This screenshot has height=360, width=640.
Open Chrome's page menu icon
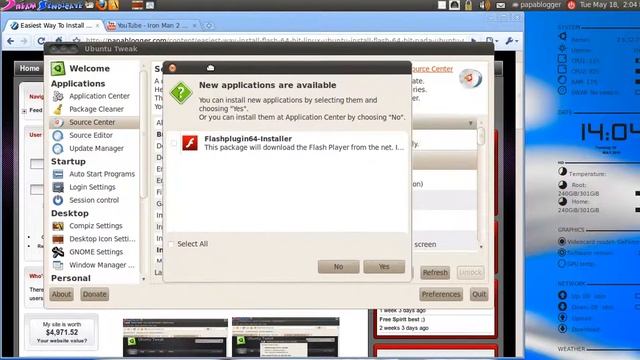pos(491,41)
